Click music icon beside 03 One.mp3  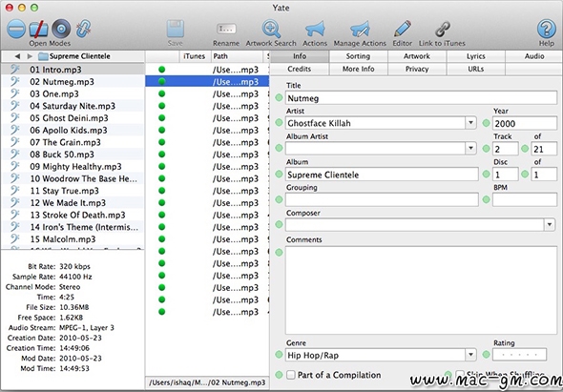[14, 93]
